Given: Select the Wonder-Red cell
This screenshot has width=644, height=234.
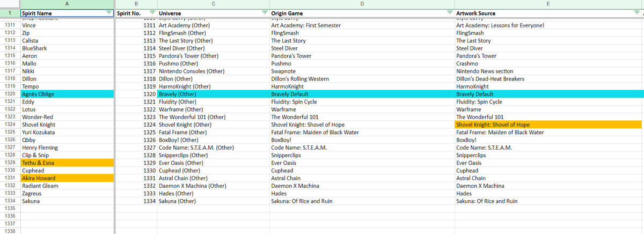Looking at the screenshot, I should (x=67, y=117).
